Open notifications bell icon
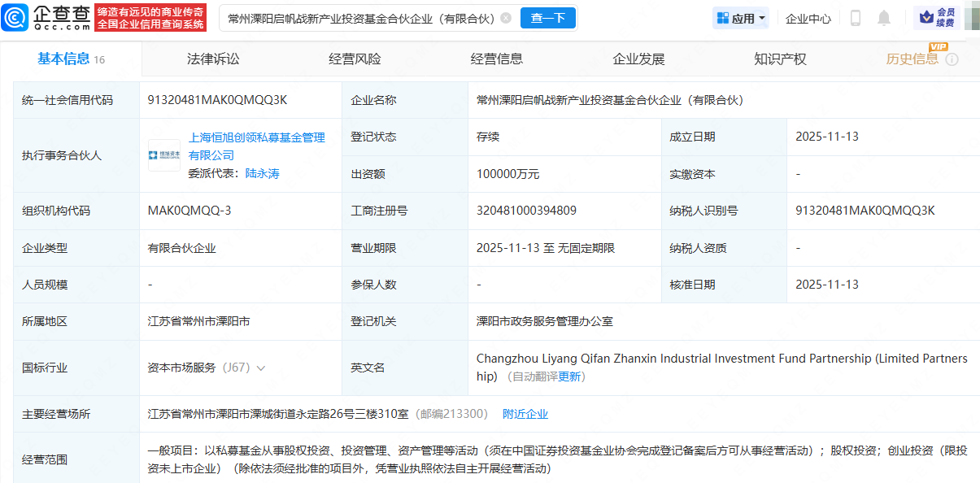 [x=884, y=18]
